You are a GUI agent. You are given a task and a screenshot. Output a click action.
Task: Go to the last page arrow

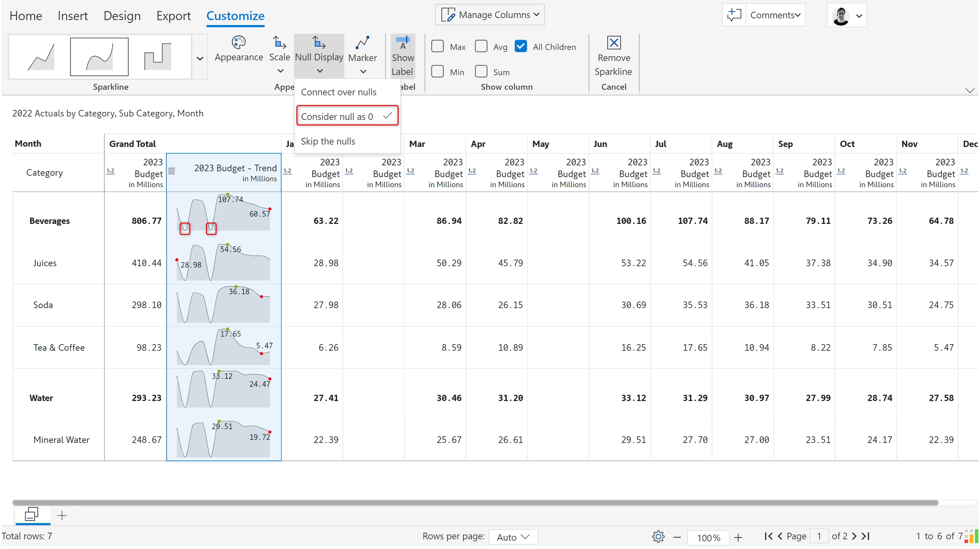click(x=866, y=536)
